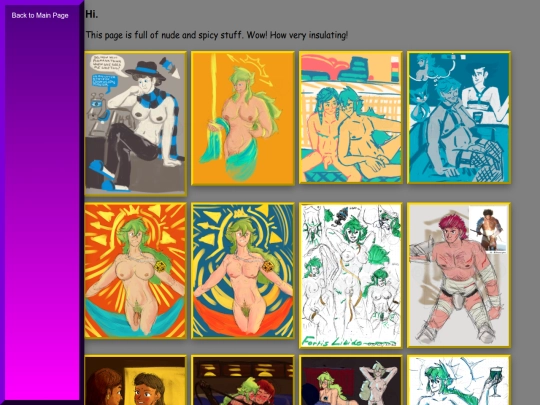Open the sketch thumbnail with a raised goblet

pyautogui.click(x=459, y=380)
